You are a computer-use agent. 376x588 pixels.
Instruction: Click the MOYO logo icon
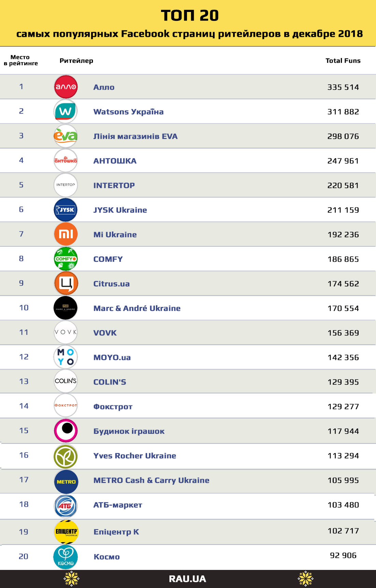pos(66,357)
